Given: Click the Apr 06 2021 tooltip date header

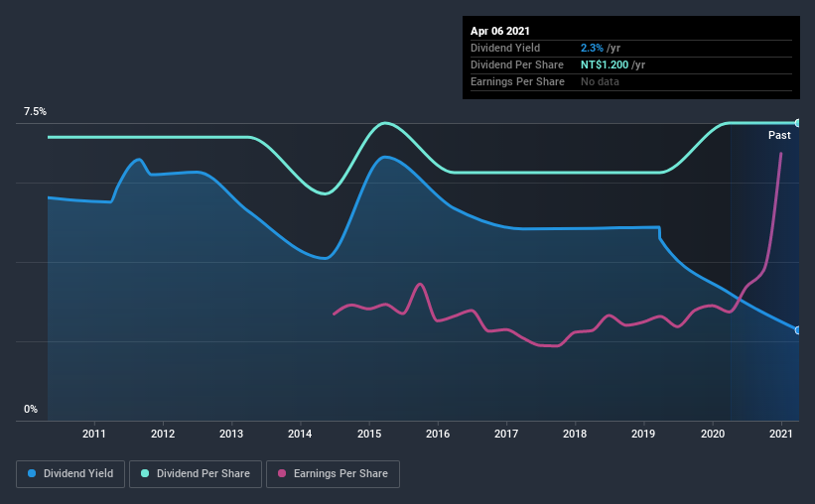Looking at the screenshot, I should pos(500,31).
